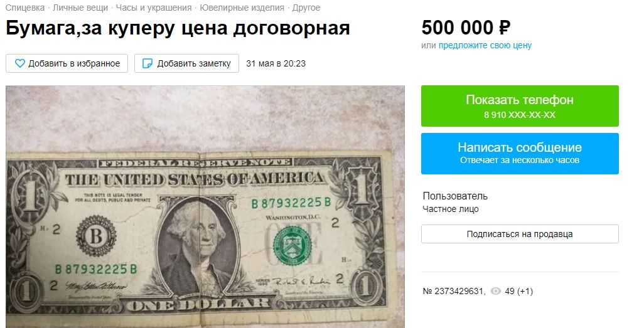
Task: Click the eye views icon near 49
Action: click(496, 292)
